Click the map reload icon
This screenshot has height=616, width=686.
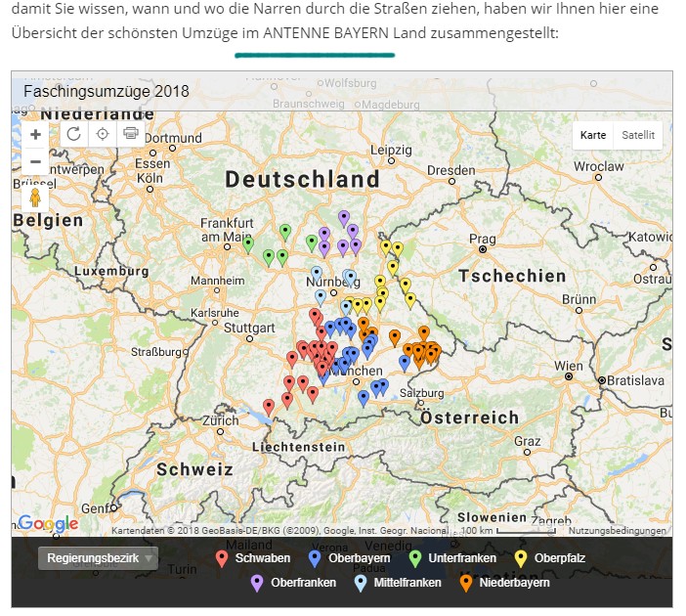click(x=74, y=134)
